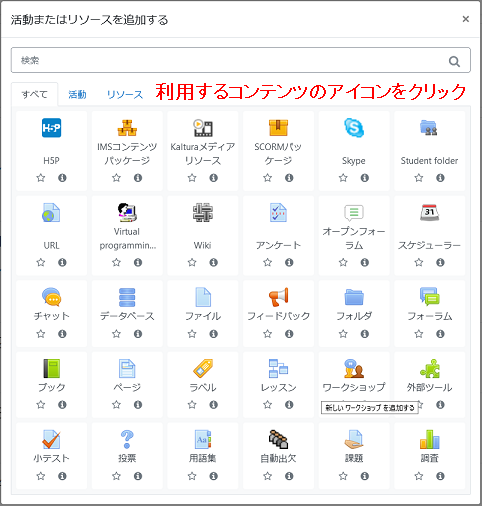The image size is (482, 506).
Task: Select the 調査 bar chart icon
Action: 429,439
